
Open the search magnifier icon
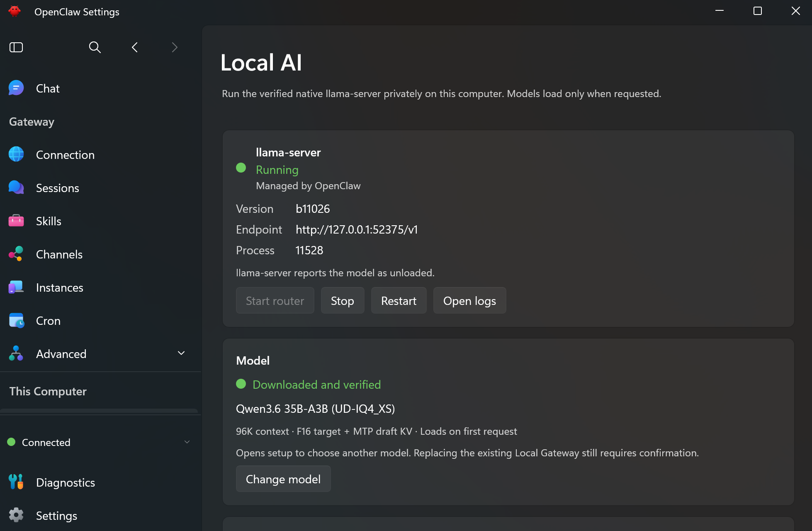click(x=95, y=47)
